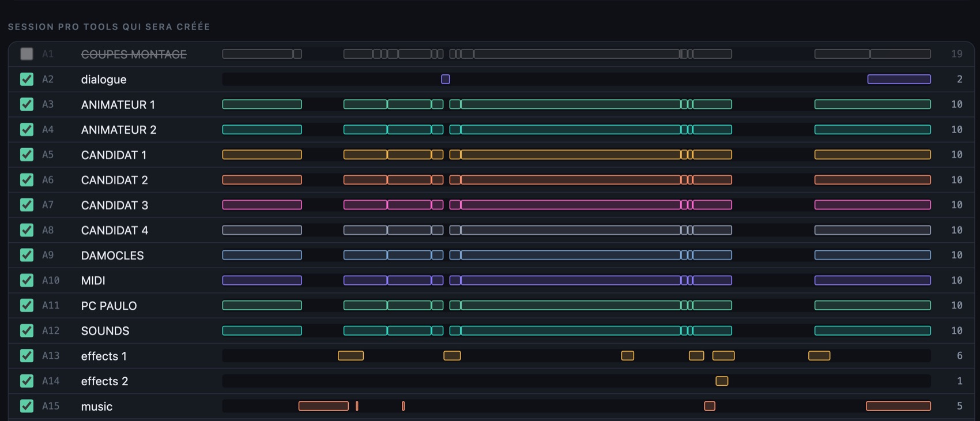Viewport: 980px width, 421px height.
Task: Click the COUPES MONTAGE track name
Action: point(134,54)
